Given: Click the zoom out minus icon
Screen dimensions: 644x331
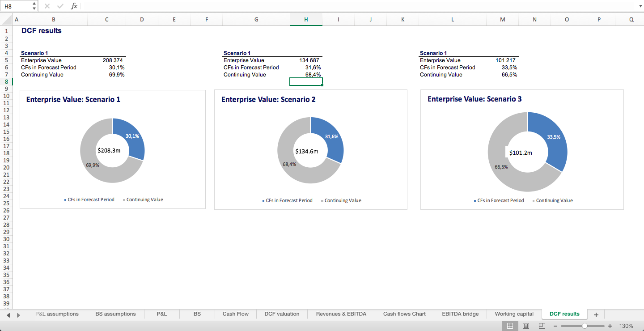Looking at the screenshot, I should click(555, 326).
